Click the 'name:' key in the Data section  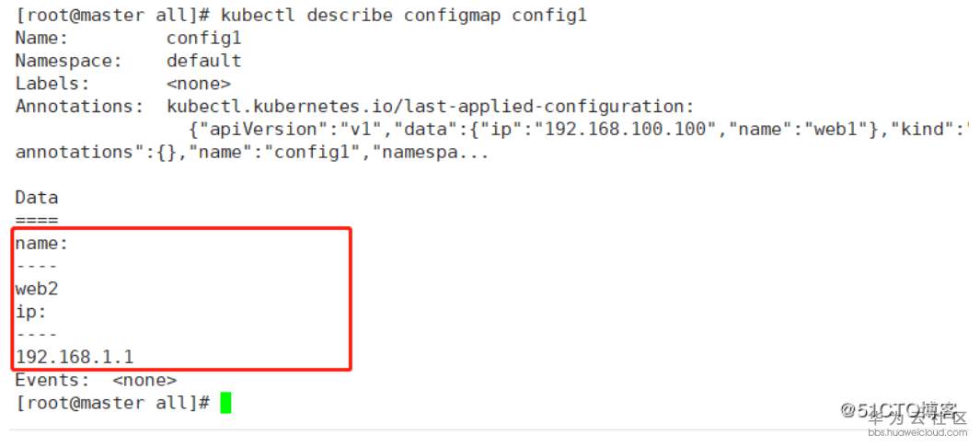[41, 243]
